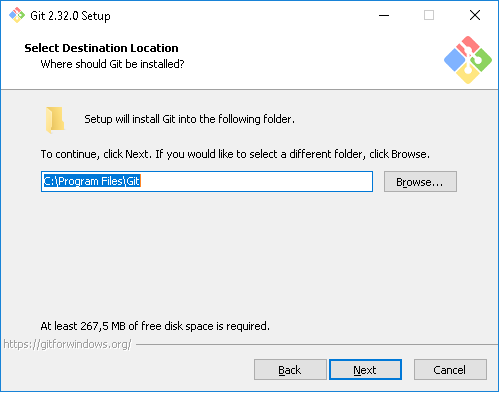Click the 'Where should Git be installed?' subtitle
Screen dimensions: 499x393
point(112,64)
